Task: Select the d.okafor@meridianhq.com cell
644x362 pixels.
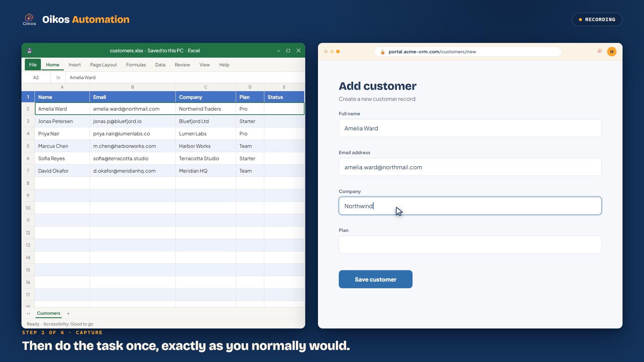Action: tap(132, 171)
